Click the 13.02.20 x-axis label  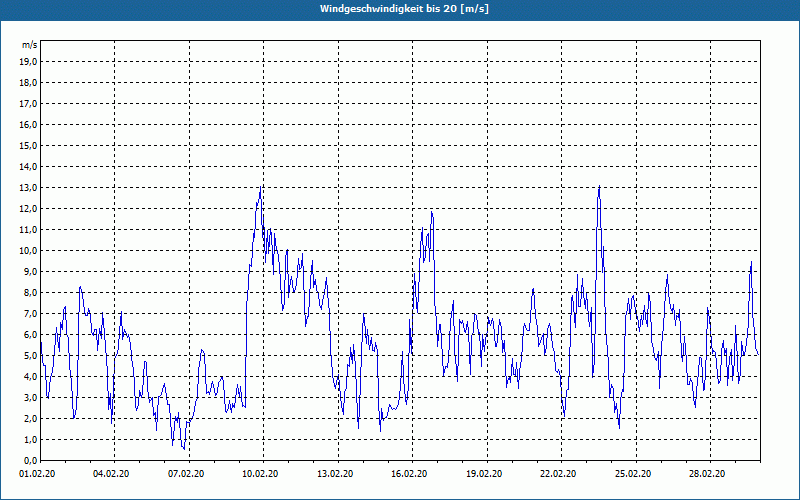click(335, 474)
